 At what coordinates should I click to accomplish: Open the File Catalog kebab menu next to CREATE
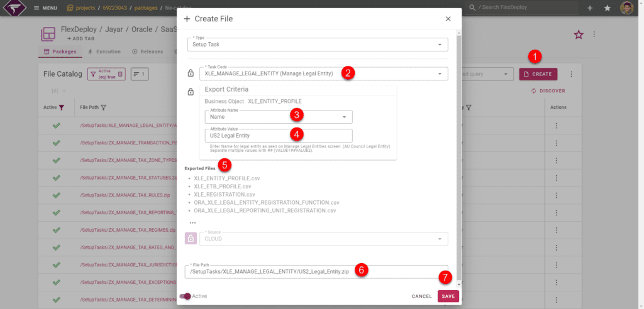pyautogui.click(x=571, y=74)
